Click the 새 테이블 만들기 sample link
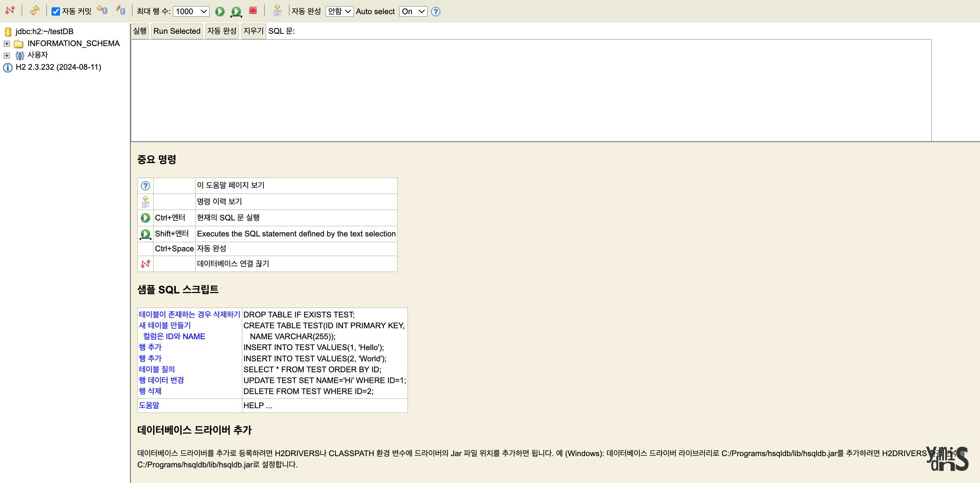 (x=165, y=325)
